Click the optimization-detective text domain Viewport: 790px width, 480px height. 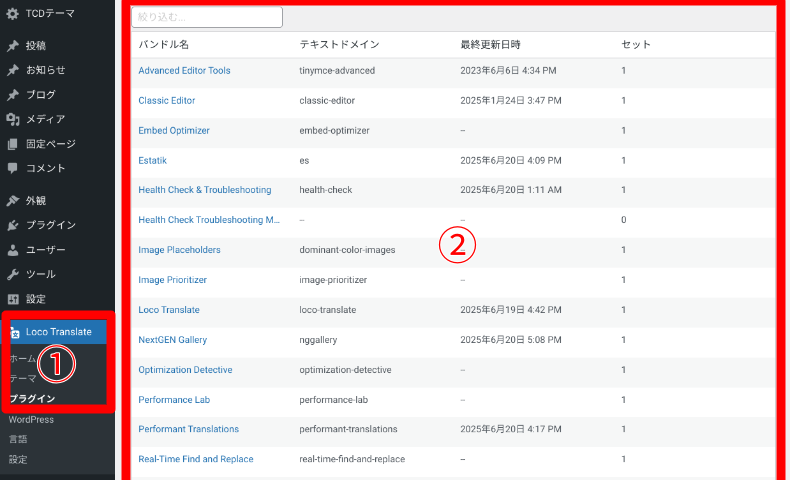pos(345,370)
